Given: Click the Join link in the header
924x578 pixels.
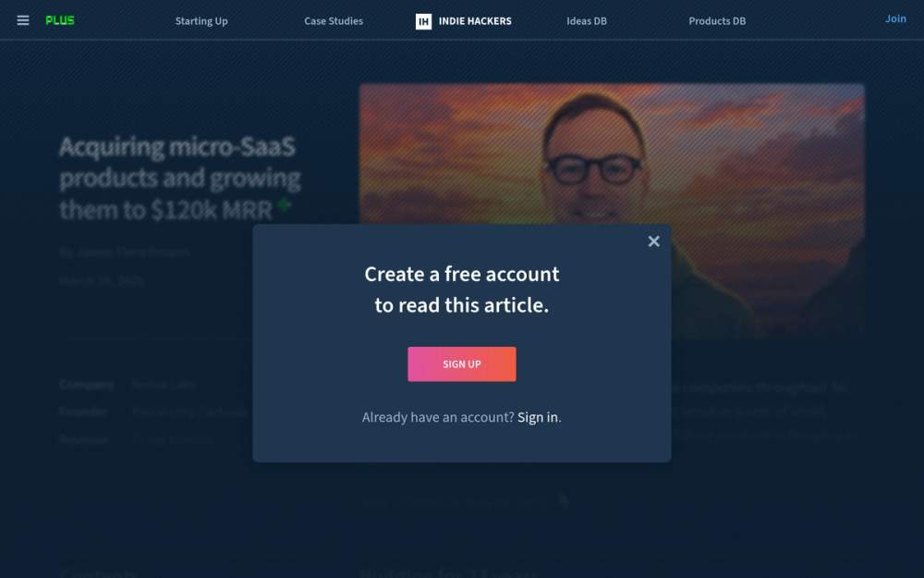Looking at the screenshot, I should [x=895, y=18].
